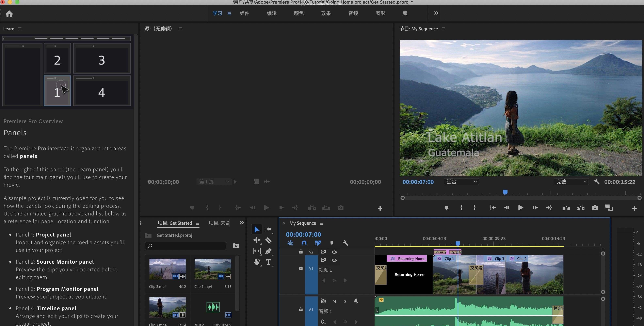Open Source Monitor panel menu
Image resolution: width=644 pixels, height=326 pixels.
[180, 29]
